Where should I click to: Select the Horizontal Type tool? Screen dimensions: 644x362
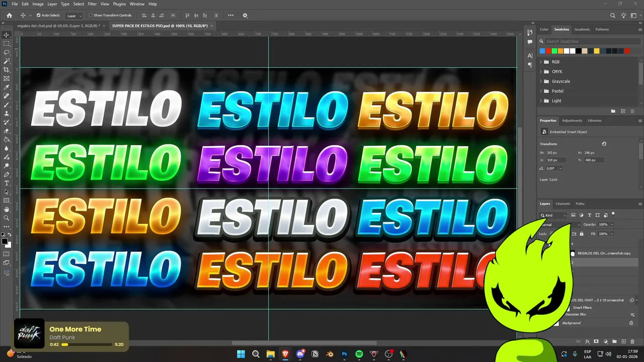pos(7,183)
